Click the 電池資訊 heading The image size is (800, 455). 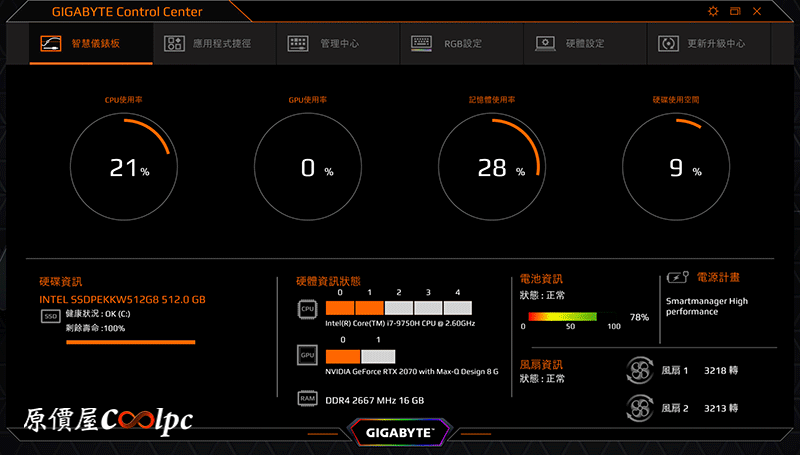pos(541,279)
